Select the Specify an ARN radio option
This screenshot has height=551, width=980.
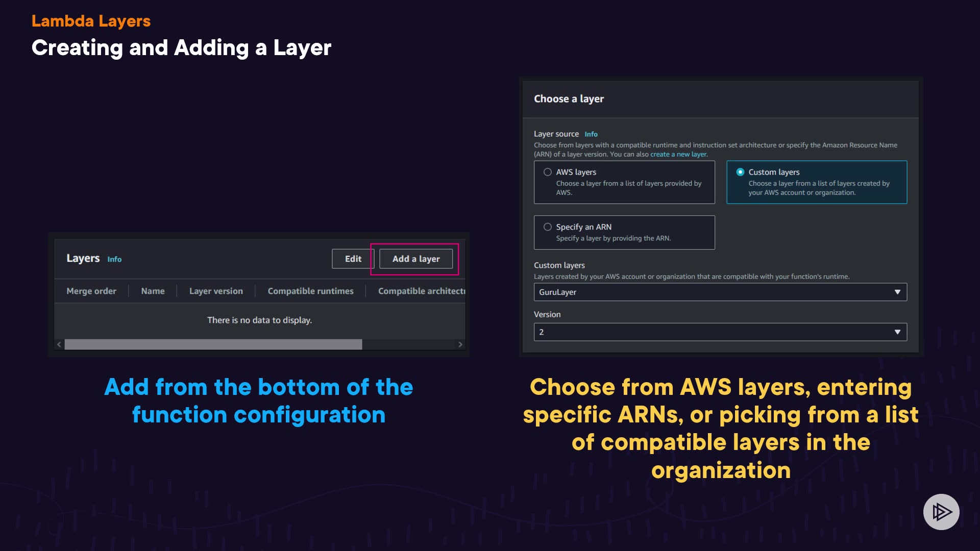click(x=548, y=227)
